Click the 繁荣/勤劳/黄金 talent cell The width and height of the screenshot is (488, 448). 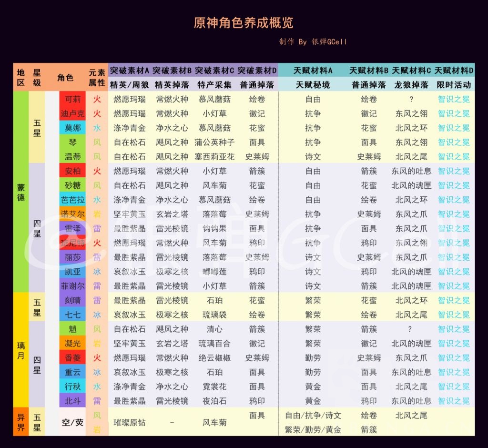click(x=313, y=429)
